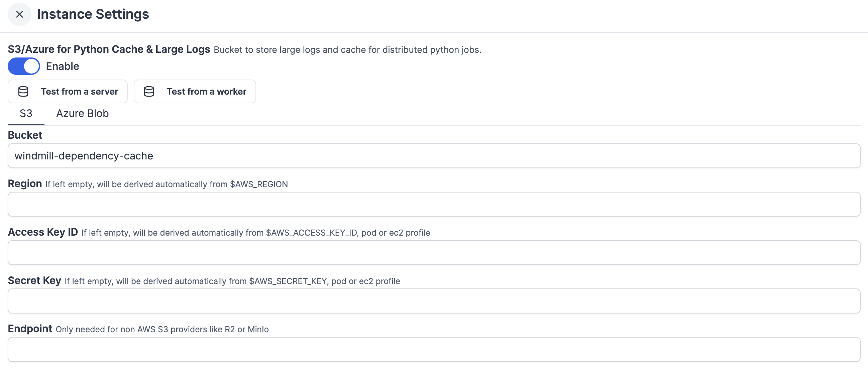This screenshot has width=868, height=369.
Task: Click into the Endpoint input field
Action: point(434,349)
